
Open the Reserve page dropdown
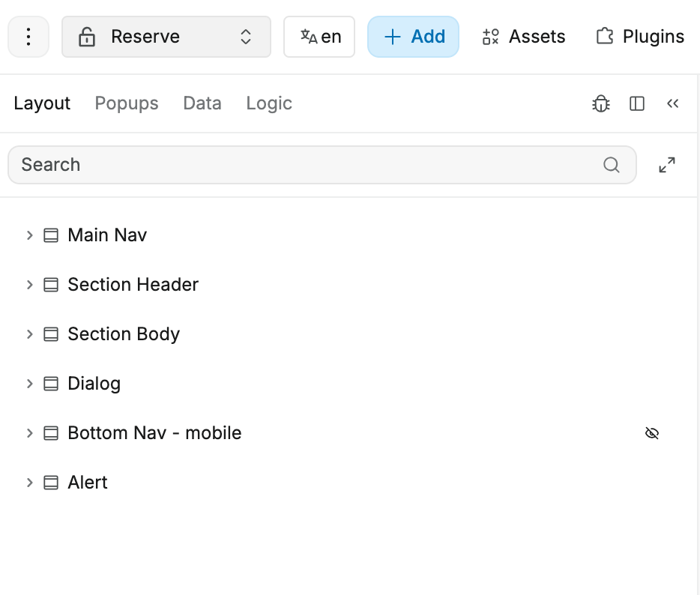[x=166, y=37]
